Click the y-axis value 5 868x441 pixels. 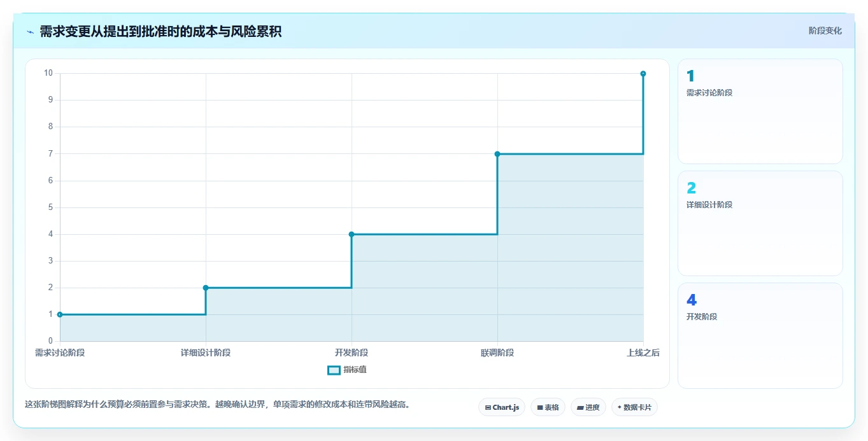[51, 207]
